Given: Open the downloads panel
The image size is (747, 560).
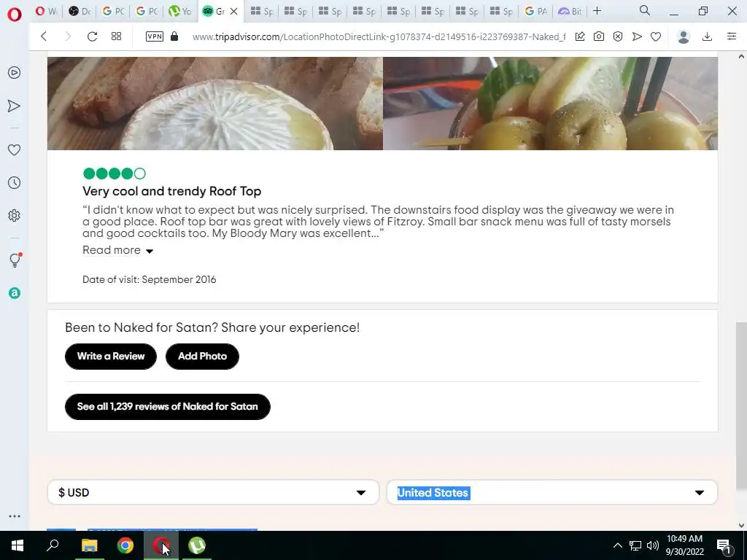Looking at the screenshot, I should [708, 36].
